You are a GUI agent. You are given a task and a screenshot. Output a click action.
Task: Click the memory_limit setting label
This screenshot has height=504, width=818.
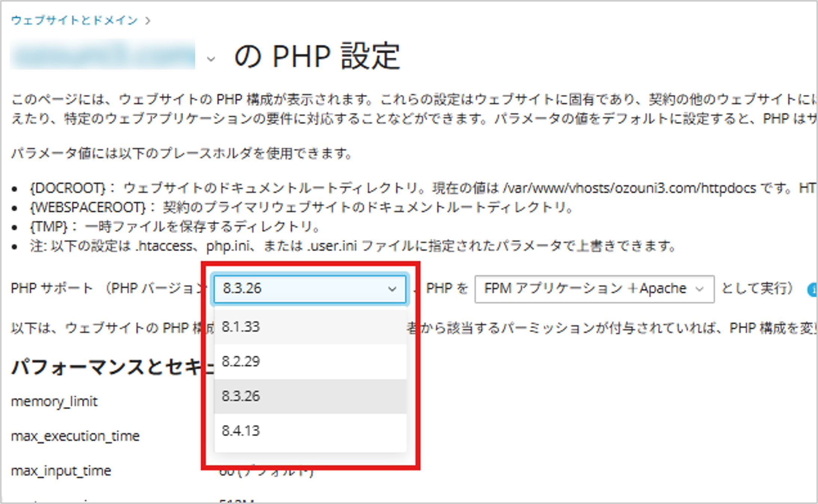click(x=54, y=402)
